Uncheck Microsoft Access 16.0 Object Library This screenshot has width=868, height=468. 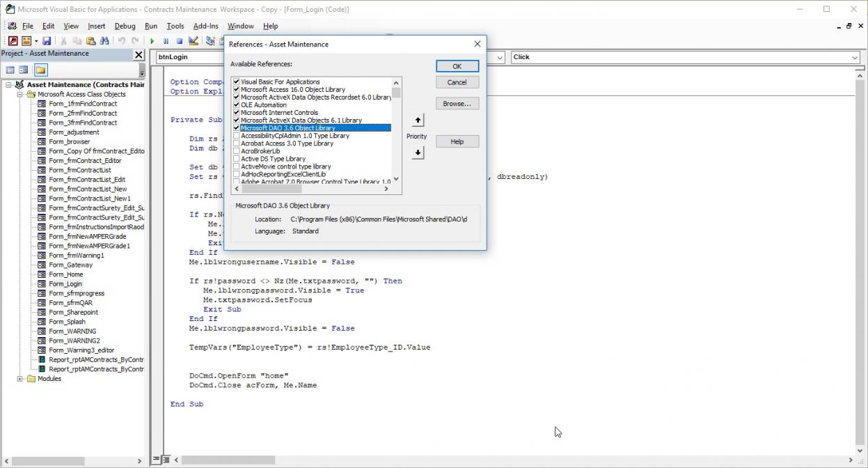(x=237, y=89)
